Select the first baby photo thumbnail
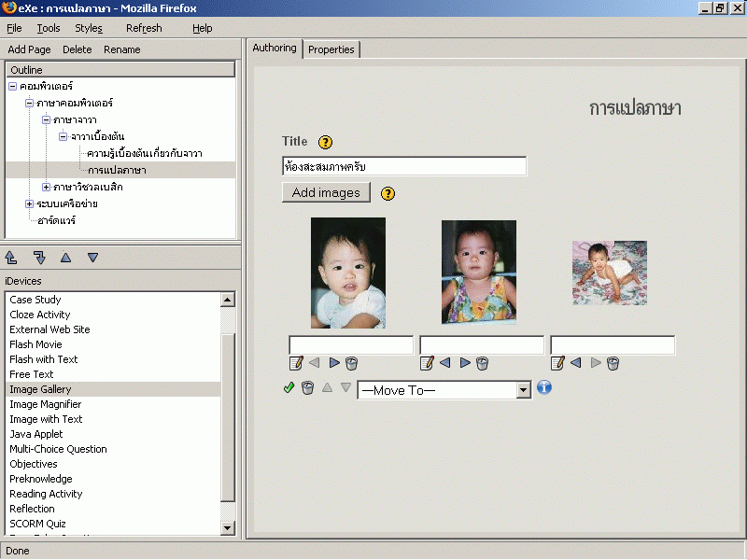The image size is (747, 560). click(x=348, y=273)
